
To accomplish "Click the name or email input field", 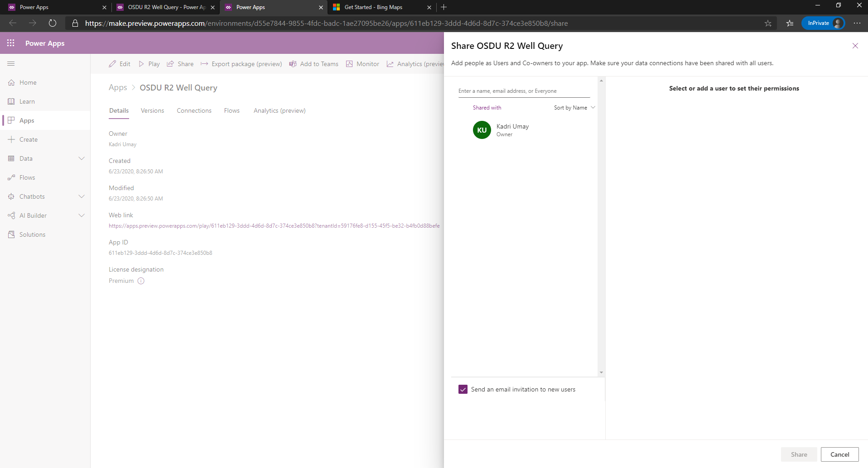I will click(524, 91).
